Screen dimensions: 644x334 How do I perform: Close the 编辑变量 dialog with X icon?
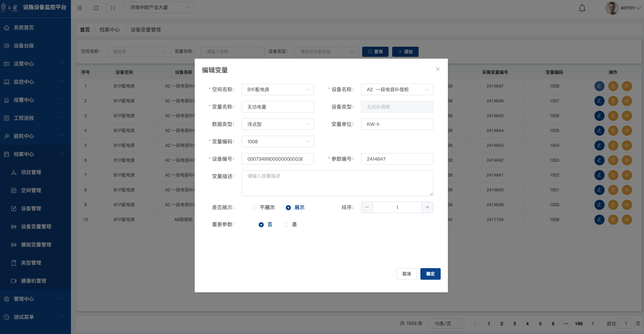pos(437,69)
